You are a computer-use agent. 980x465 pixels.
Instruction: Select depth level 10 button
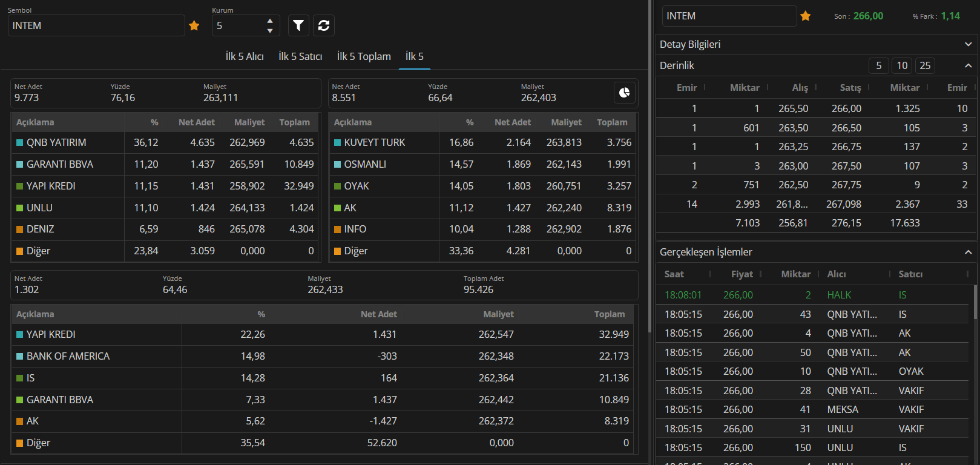[902, 65]
